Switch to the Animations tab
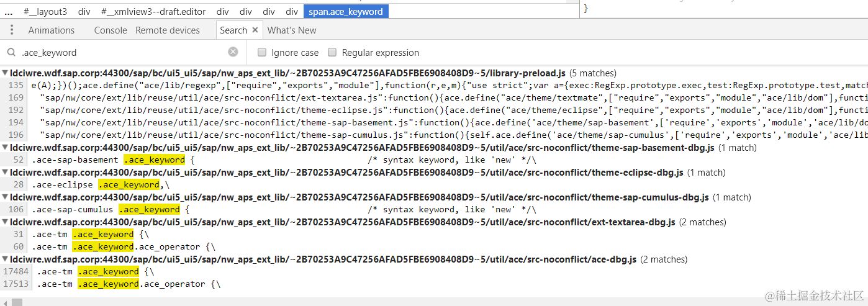Image resolution: width=868 pixels, height=306 pixels. click(x=52, y=30)
